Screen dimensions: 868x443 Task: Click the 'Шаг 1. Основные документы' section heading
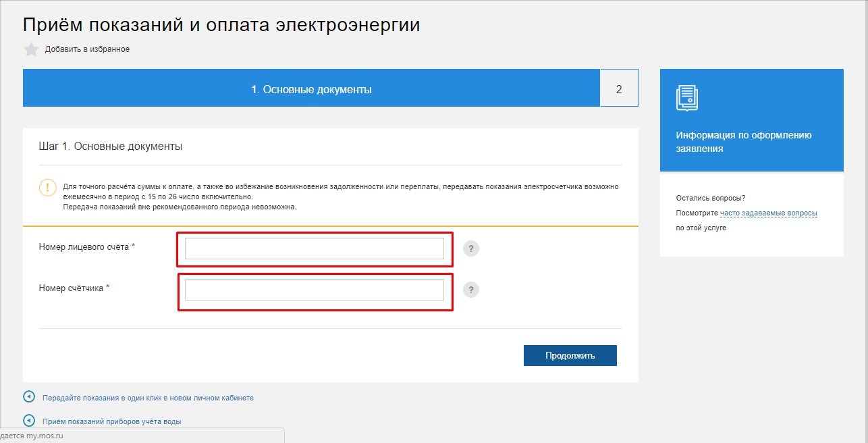pyautogui.click(x=111, y=147)
